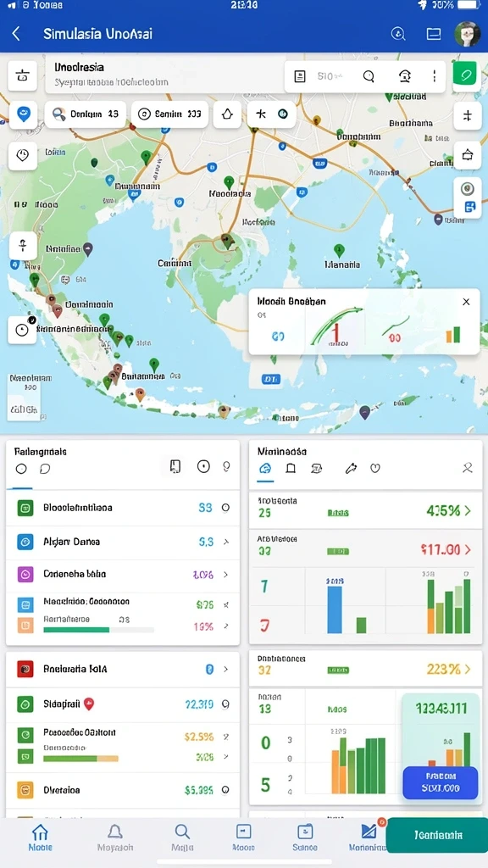Toggle the radio circle on Bloodahntilana row
Viewport: 488px width, 868px height.
click(x=225, y=508)
